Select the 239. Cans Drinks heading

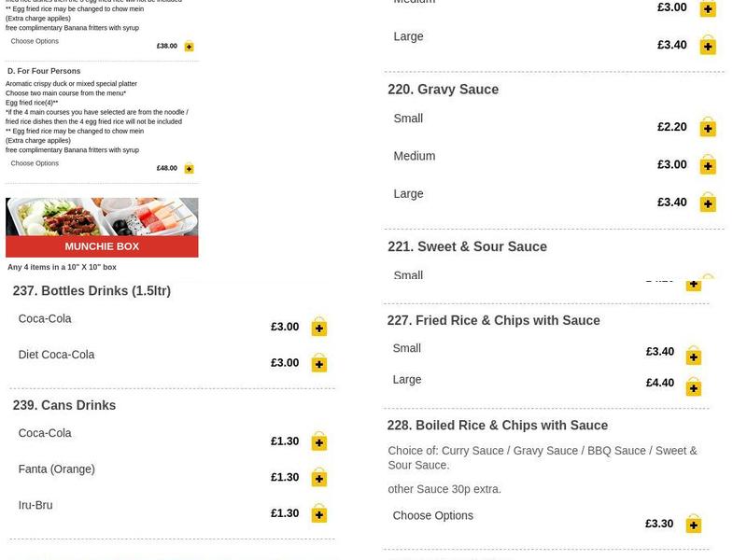click(x=64, y=406)
